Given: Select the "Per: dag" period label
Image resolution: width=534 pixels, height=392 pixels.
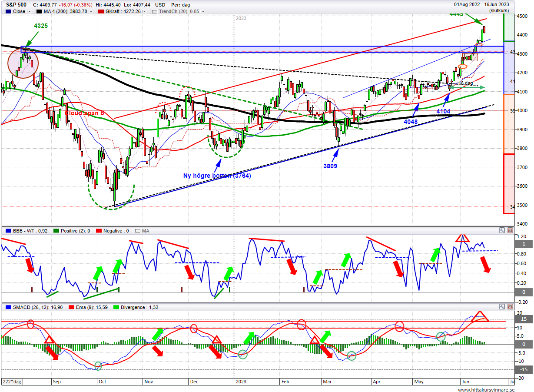Looking at the screenshot, I should [182, 4].
